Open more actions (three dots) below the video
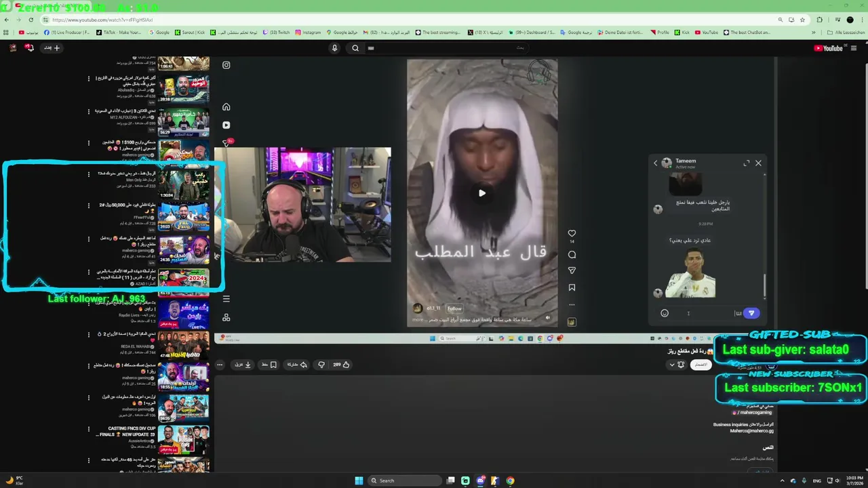The image size is (868, 488). click(x=220, y=365)
